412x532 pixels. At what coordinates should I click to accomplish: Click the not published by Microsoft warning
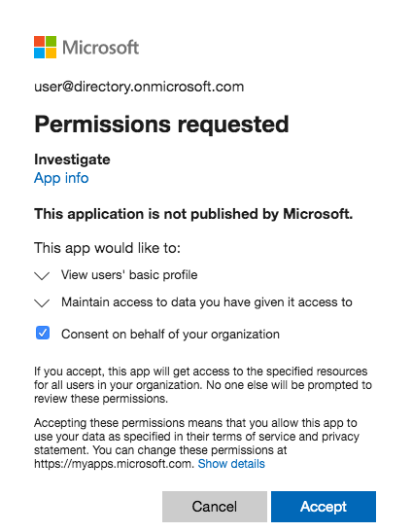tap(193, 214)
